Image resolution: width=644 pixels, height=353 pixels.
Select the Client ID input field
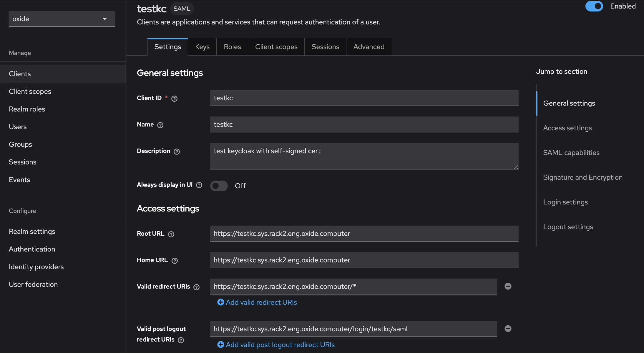tap(364, 98)
